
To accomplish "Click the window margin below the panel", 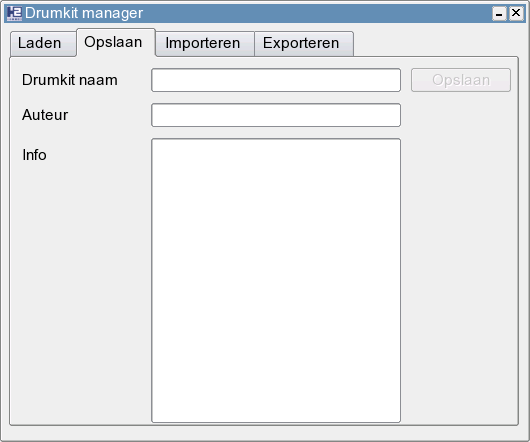I will [x=265, y=433].
